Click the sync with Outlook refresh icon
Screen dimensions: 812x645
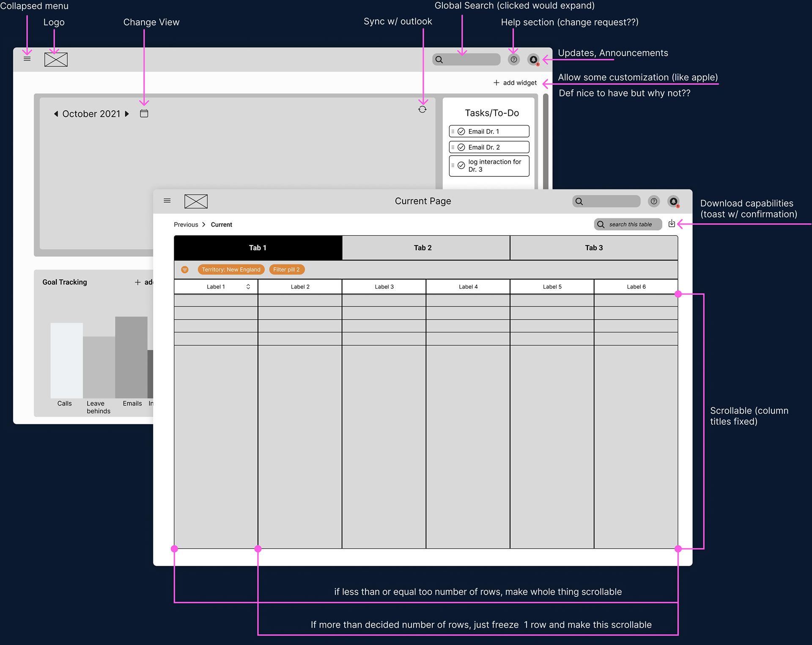422,110
